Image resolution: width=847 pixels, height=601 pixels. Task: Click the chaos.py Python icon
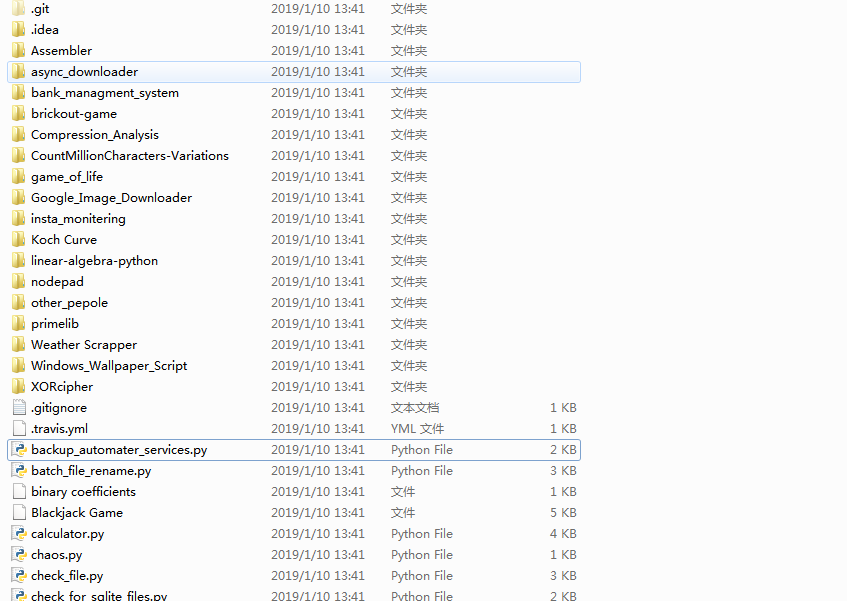(x=19, y=555)
